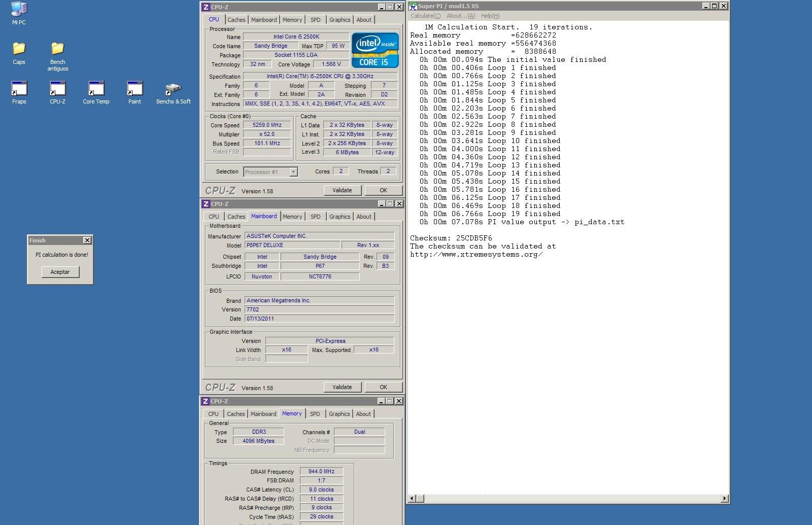
Task: Close the Finish dialog
Action: click(x=87, y=240)
